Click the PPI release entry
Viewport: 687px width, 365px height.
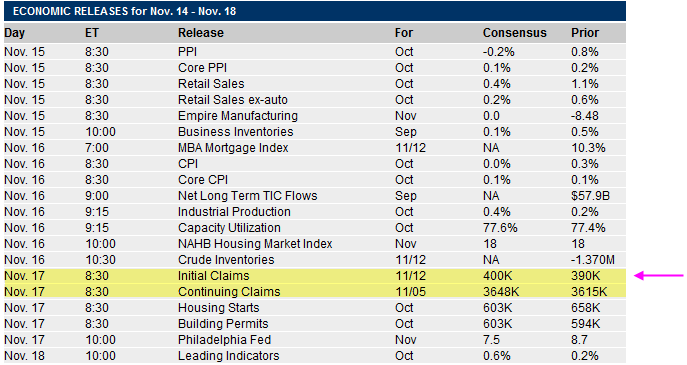click(188, 52)
